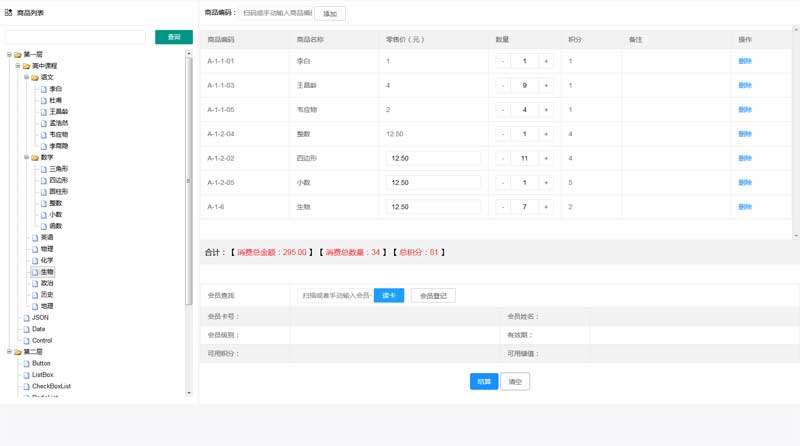Increase quantity for row A-1-1-05
The image size is (800, 446).
546,110
